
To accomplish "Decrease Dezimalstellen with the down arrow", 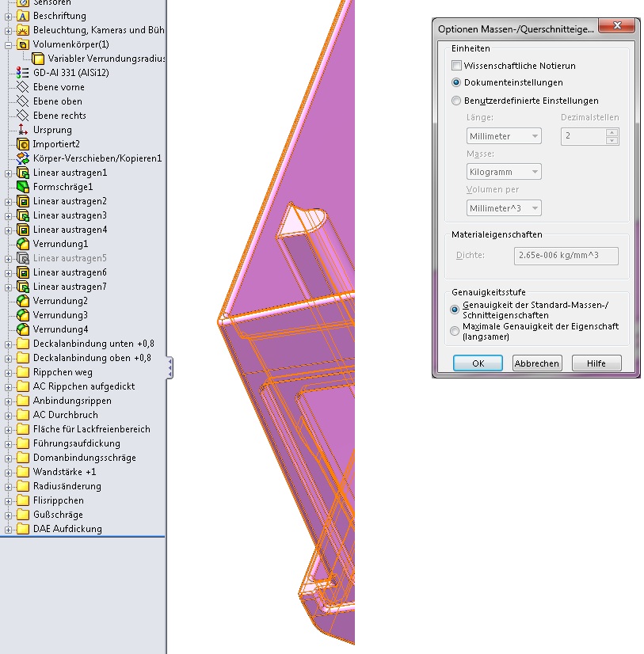I will coord(612,141).
